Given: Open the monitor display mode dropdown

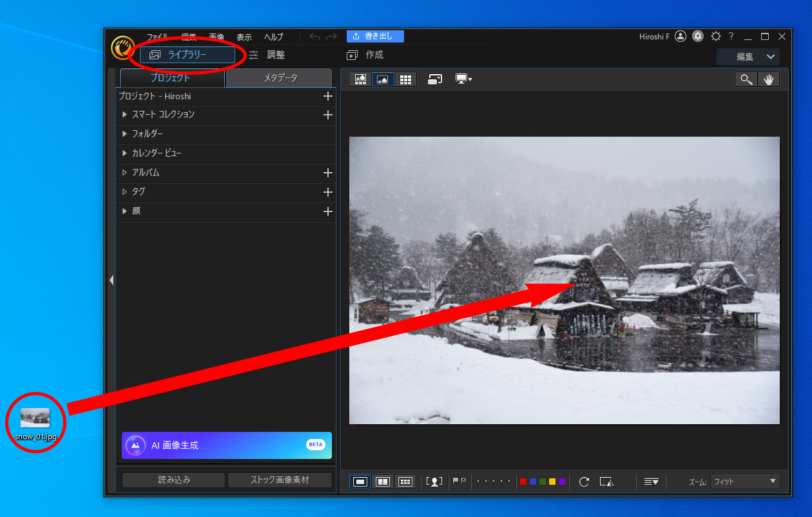Looking at the screenshot, I should 464,79.
